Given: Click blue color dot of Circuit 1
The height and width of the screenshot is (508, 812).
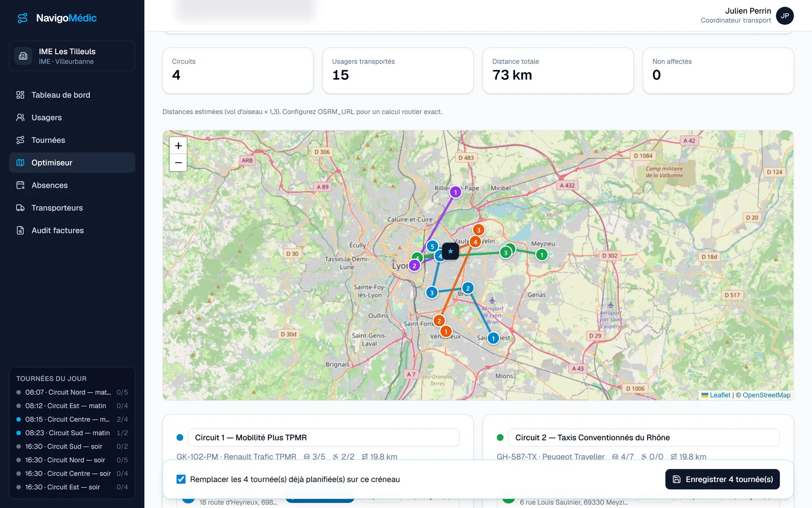Looking at the screenshot, I should tap(180, 437).
